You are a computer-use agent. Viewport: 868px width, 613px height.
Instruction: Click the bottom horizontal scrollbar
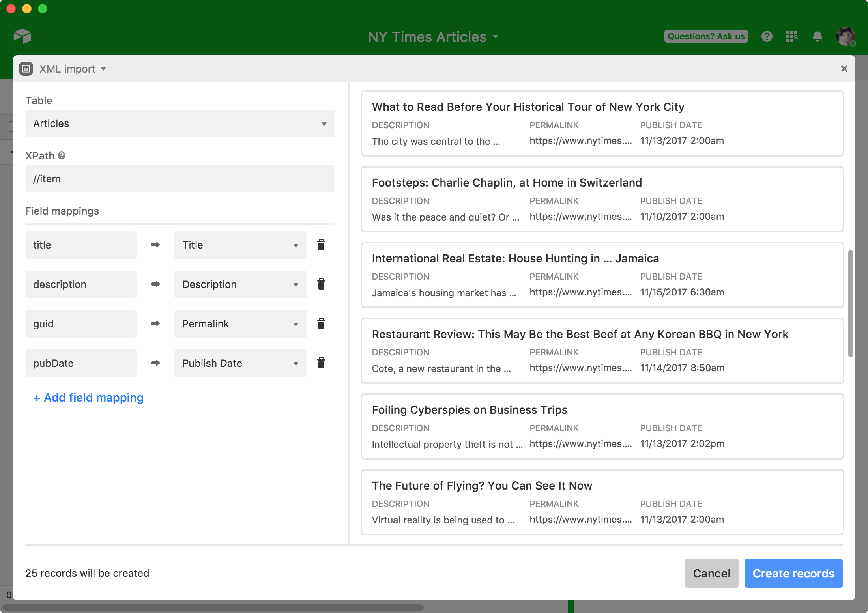[x=213, y=607]
